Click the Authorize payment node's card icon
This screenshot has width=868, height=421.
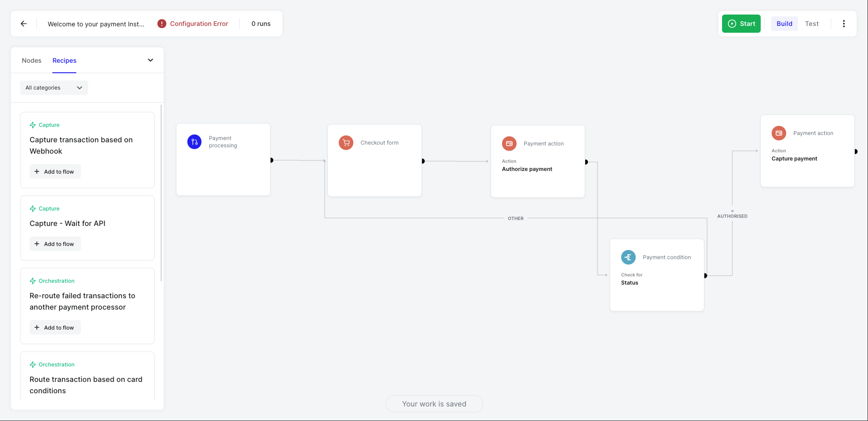coord(509,144)
